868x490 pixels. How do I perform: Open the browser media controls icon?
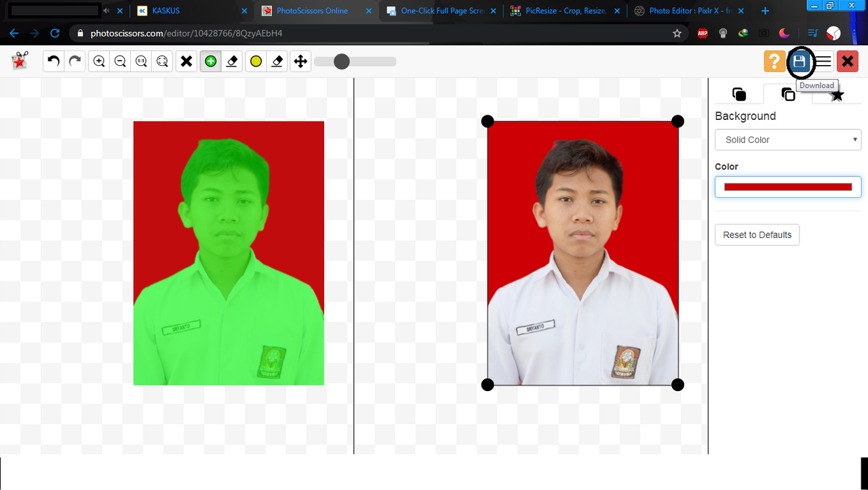click(813, 33)
